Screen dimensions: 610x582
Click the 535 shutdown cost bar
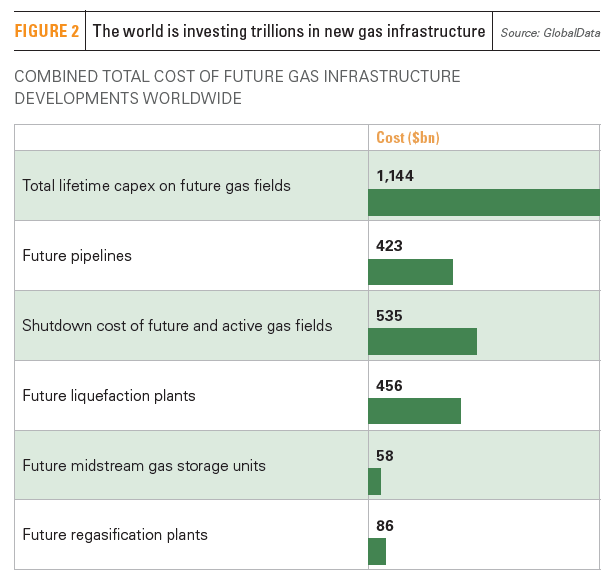click(x=422, y=341)
